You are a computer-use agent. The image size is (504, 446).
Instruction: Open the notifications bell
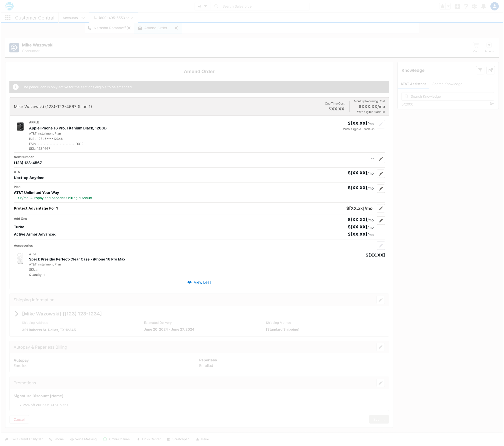click(484, 6)
